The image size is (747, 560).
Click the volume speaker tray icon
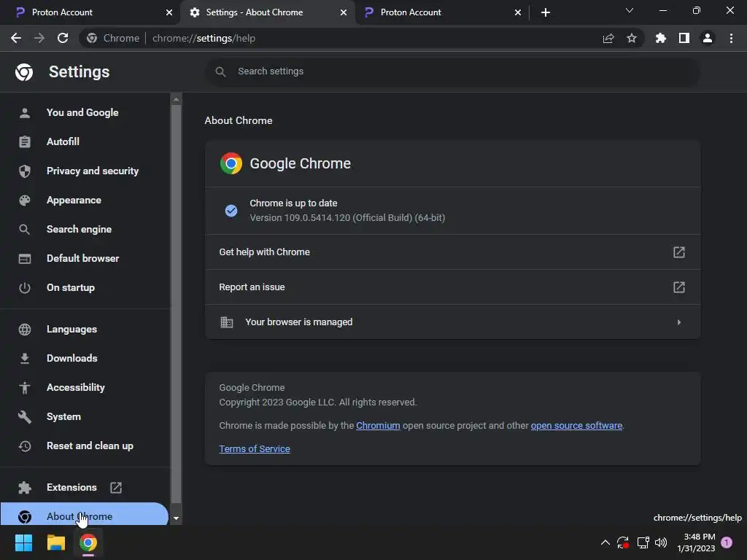coord(661,542)
